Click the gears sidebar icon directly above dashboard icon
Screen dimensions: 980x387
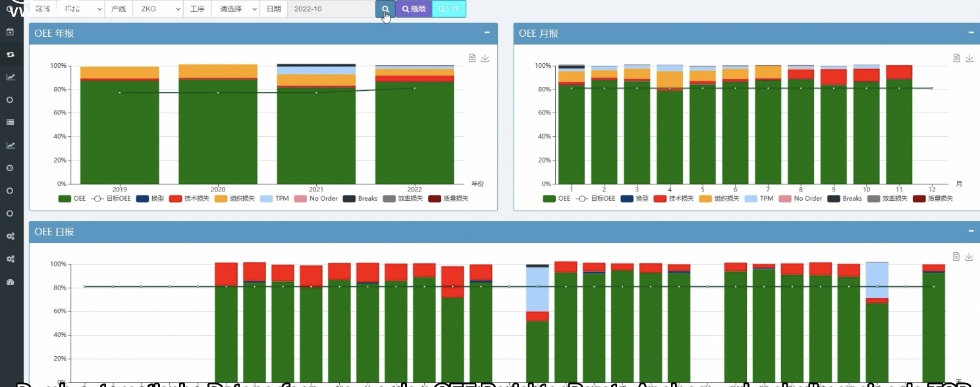[10, 259]
